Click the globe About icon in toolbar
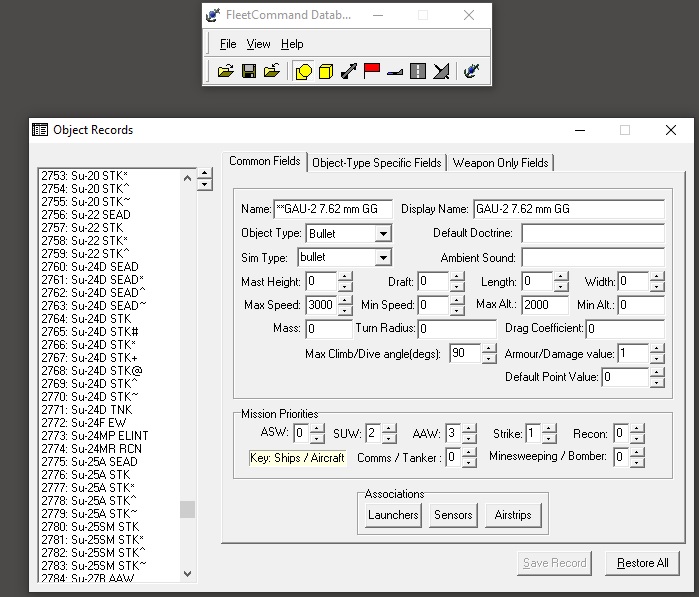Viewport: 699px width, 597px height. click(471, 71)
